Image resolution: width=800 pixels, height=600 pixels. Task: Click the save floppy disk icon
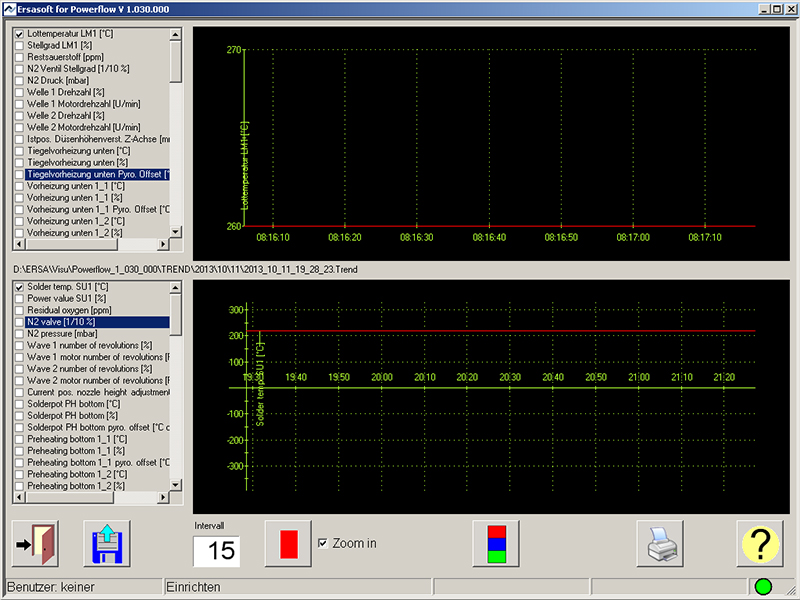coord(107,545)
